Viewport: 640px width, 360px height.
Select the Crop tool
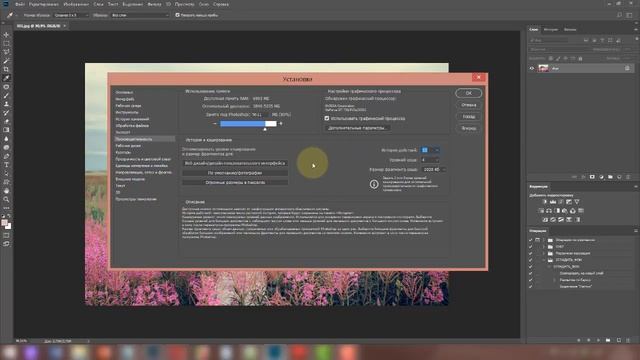[x=6, y=69]
